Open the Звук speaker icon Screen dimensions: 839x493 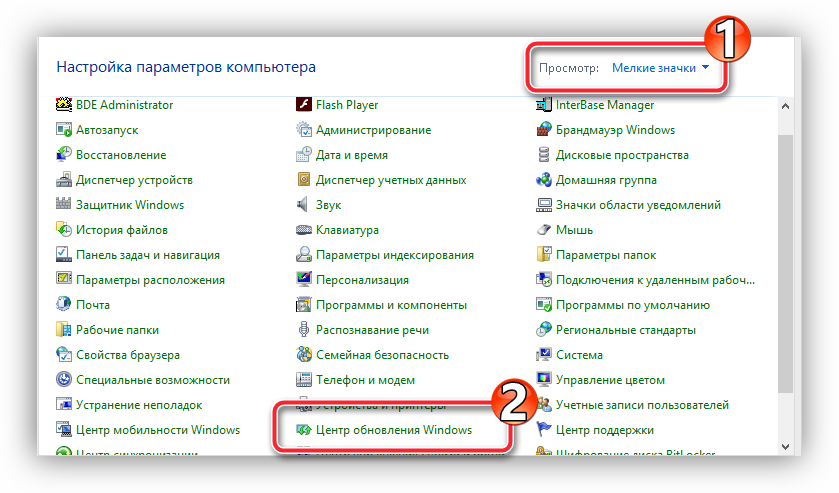click(x=303, y=204)
